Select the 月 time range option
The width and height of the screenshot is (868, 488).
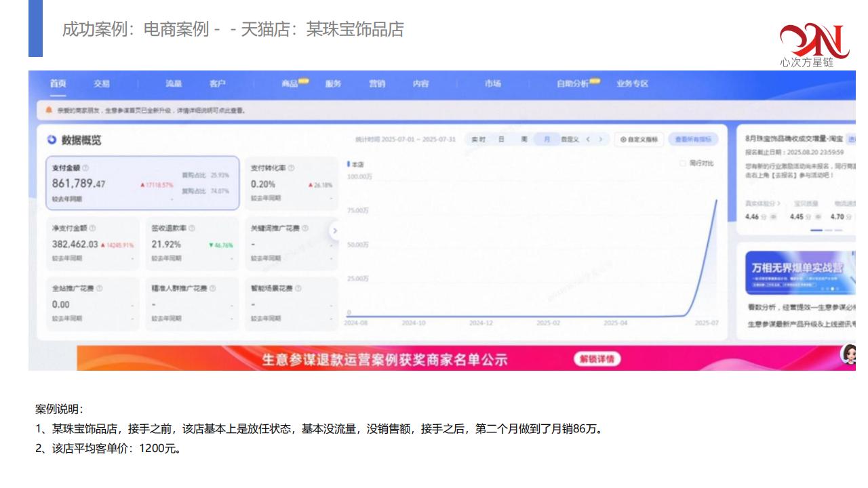point(546,140)
